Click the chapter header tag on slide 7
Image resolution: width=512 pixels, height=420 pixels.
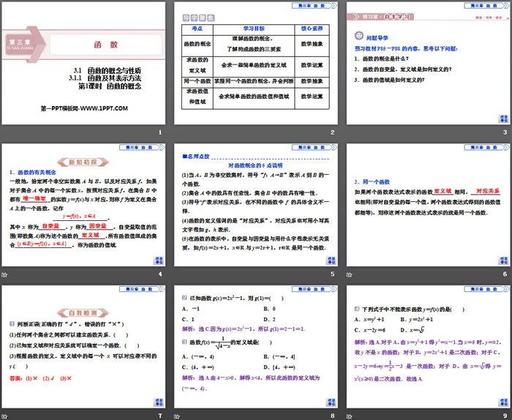click(142, 289)
